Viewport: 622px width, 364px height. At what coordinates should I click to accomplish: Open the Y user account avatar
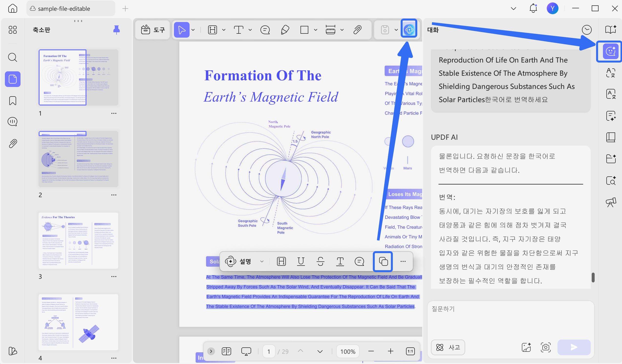(552, 8)
